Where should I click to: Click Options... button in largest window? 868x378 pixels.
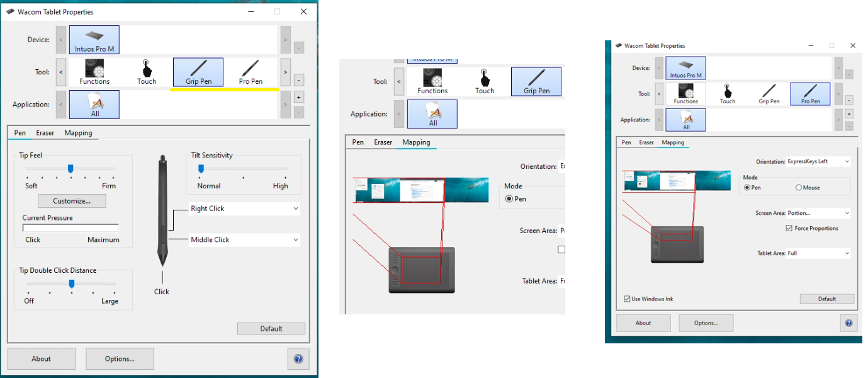(x=120, y=358)
